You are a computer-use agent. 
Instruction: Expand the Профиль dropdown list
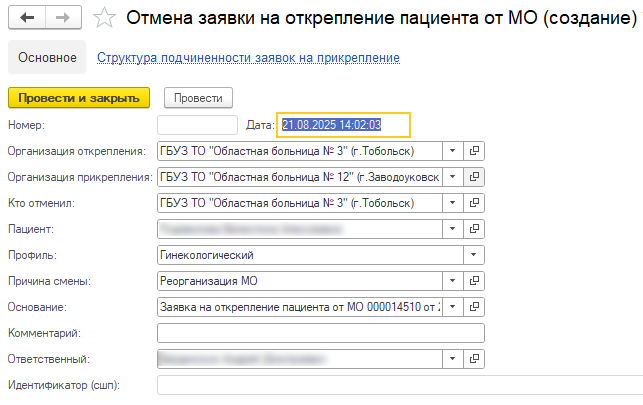[475, 255]
